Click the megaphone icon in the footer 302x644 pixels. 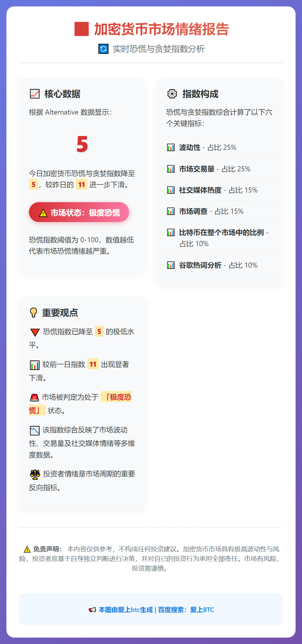92,610
